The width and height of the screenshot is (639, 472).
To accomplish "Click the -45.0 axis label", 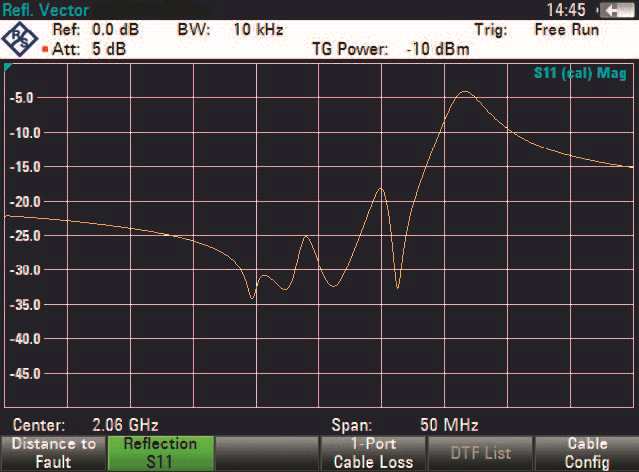I will (25, 374).
